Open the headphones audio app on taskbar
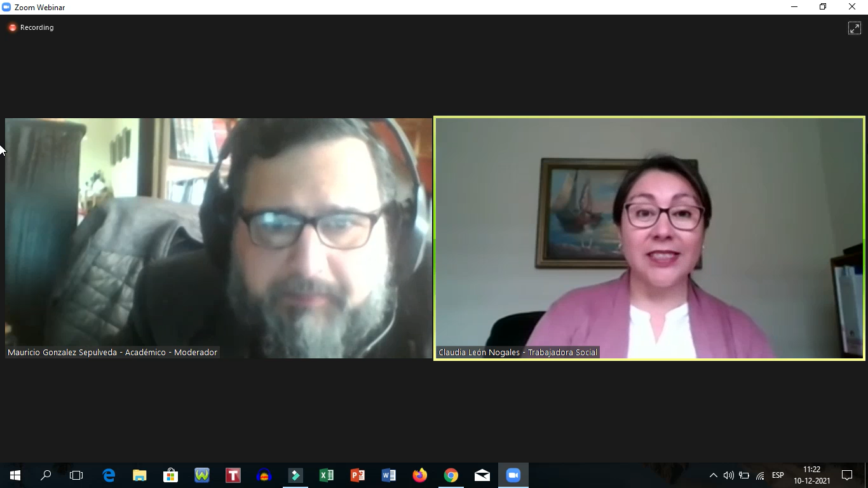Viewport: 868px width, 488px height. point(264,475)
